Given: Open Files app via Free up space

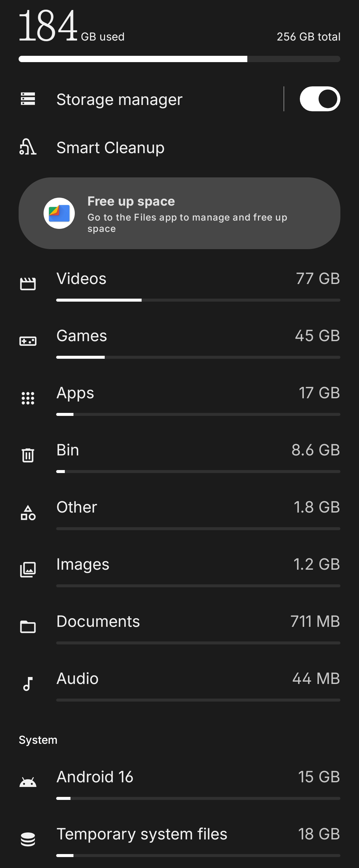Looking at the screenshot, I should coord(187,214).
